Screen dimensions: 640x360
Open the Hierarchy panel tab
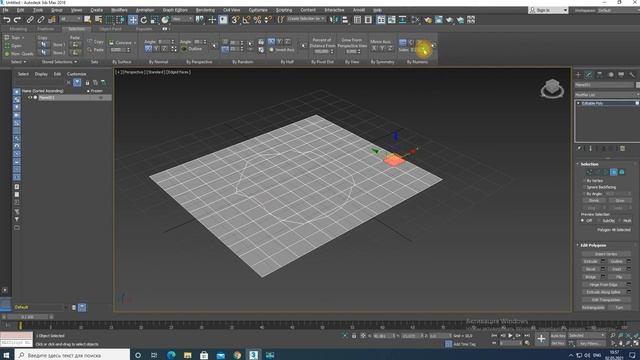[600, 75]
